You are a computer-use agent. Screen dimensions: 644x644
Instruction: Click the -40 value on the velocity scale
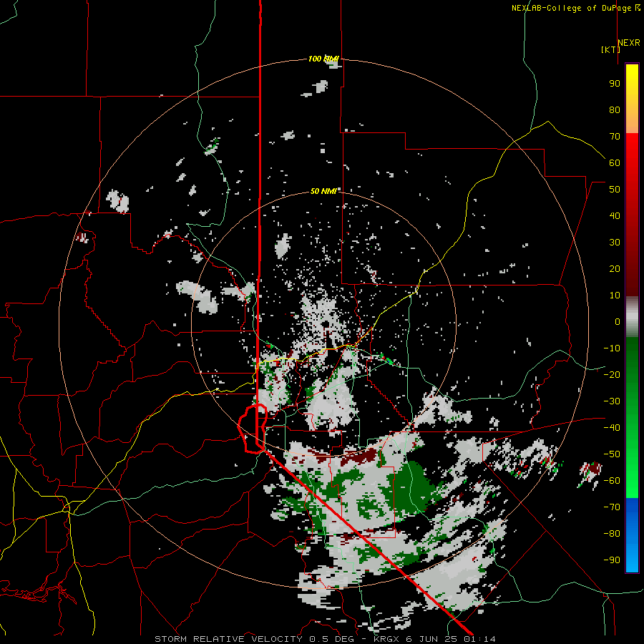tap(612, 428)
